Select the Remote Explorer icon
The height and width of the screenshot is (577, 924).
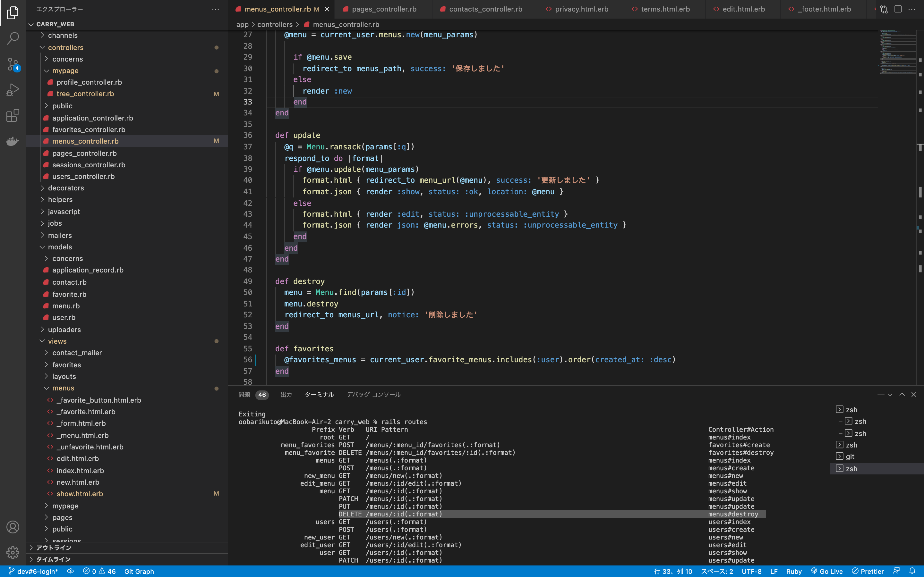pos(13,142)
